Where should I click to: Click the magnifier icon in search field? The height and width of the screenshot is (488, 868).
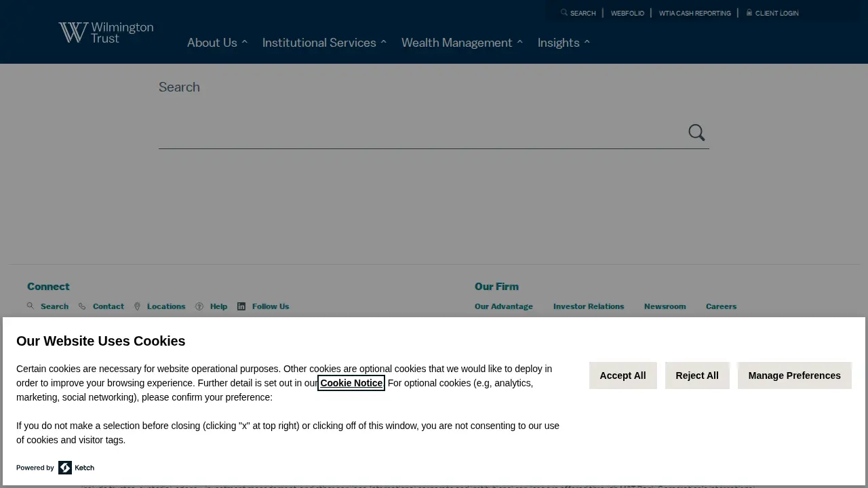tap(696, 133)
